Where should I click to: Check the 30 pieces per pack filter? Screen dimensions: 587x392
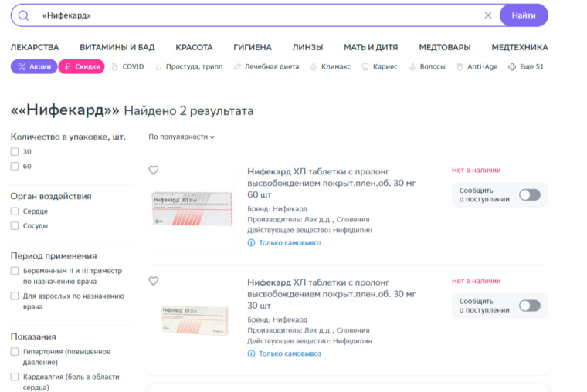[x=15, y=151]
